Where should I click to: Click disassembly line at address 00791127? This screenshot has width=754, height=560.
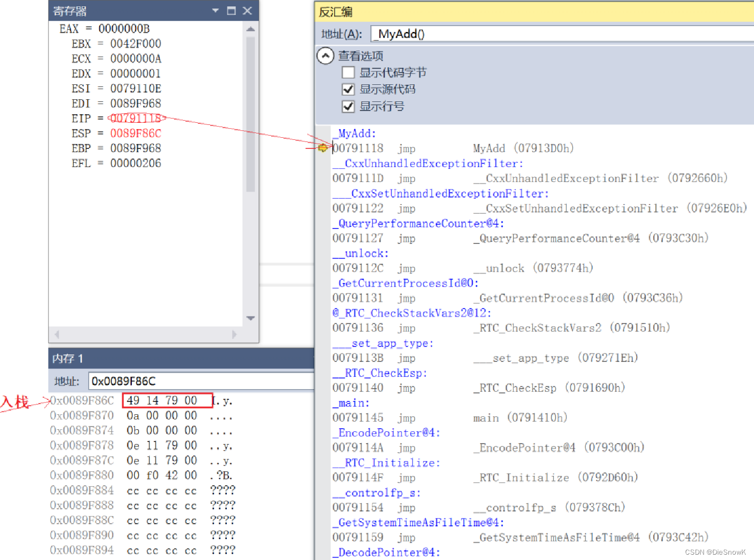pos(520,238)
